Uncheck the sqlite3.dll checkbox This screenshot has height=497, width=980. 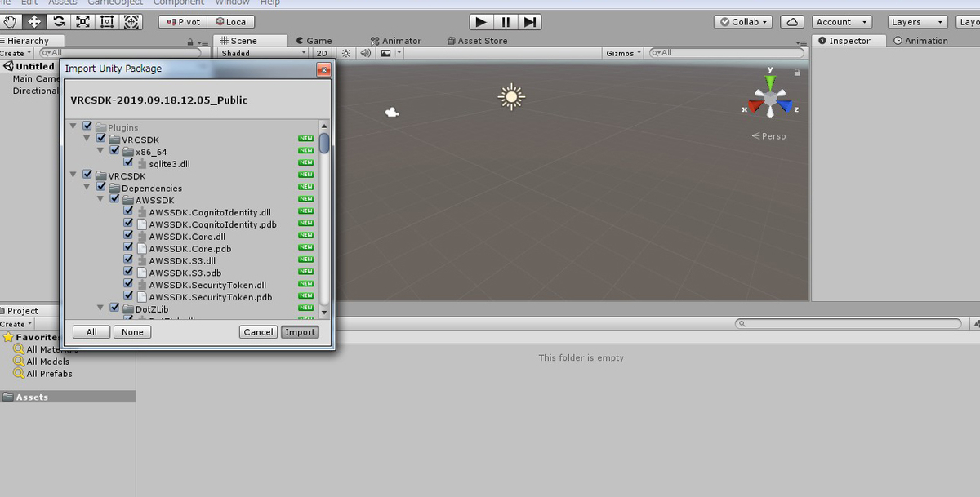click(x=128, y=163)
